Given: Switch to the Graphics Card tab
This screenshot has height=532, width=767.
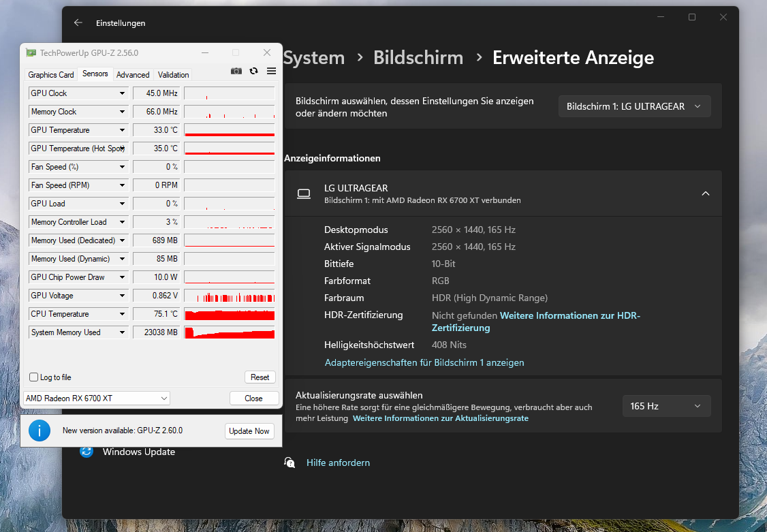Looking at the screenshot, I should (51, 74).
